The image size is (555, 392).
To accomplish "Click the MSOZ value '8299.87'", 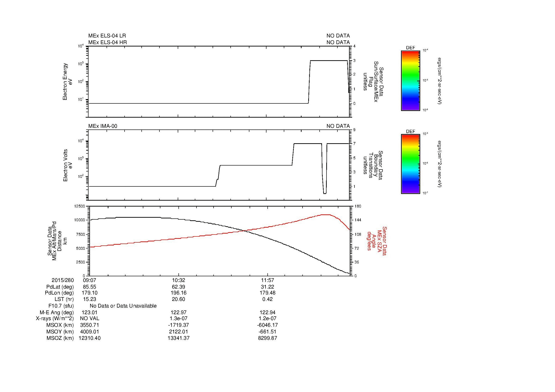I will click(267, 338).
